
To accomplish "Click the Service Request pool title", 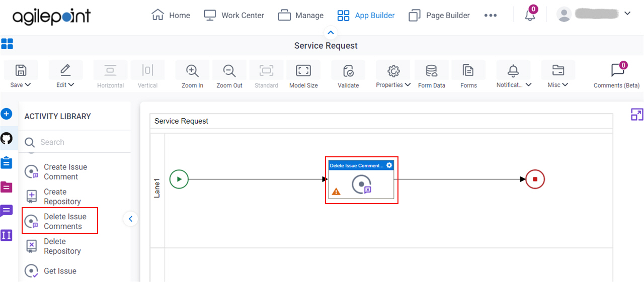I will click(181, 121).
